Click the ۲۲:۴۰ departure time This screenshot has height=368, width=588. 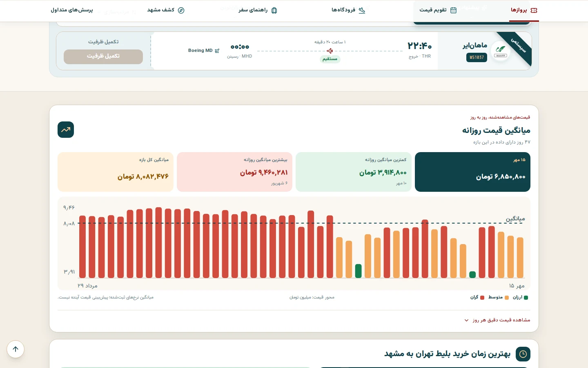420,46
